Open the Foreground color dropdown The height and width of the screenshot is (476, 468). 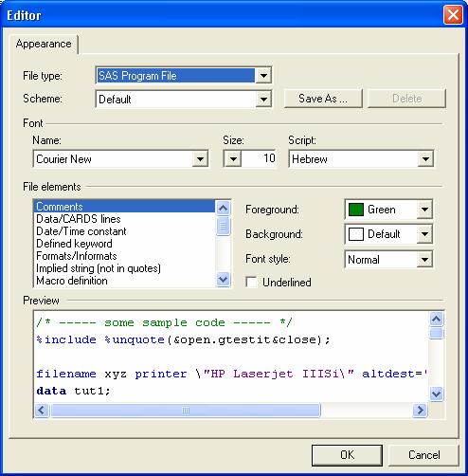[424, 210]
